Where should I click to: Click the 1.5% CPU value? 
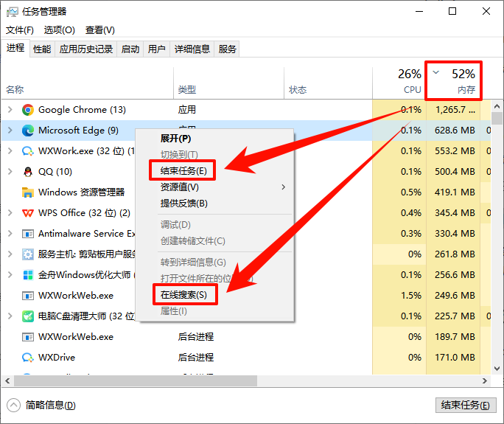tap(410, 295)
